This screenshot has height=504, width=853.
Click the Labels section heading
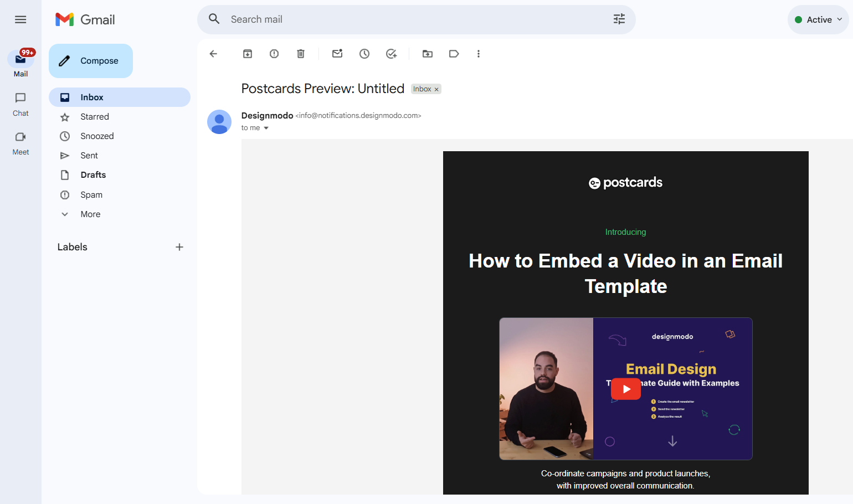73,247
